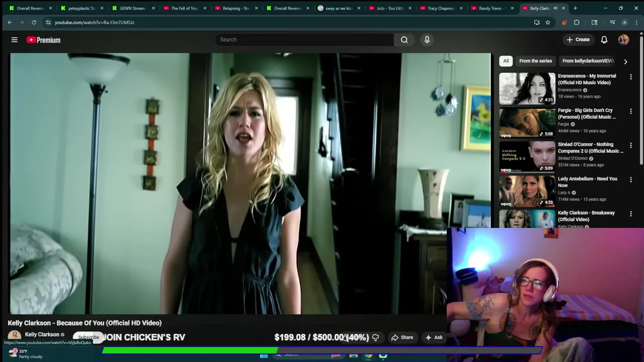Subscribe to Kelly Clarkson channel
The height and width of the screenshot is (362, 644).
(x=89, y=337)
